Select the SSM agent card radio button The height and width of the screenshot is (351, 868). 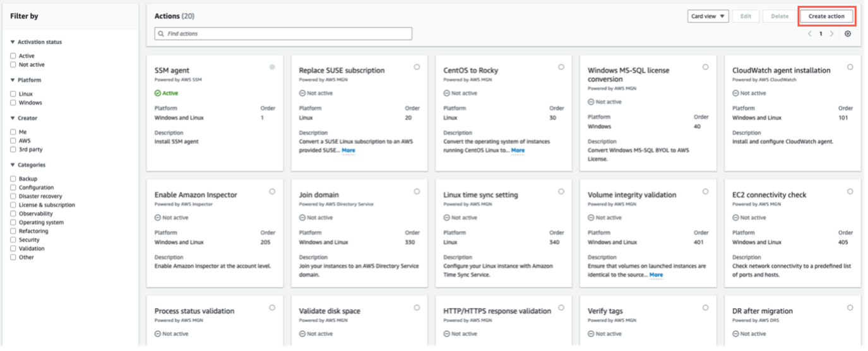tap(272, 67)
